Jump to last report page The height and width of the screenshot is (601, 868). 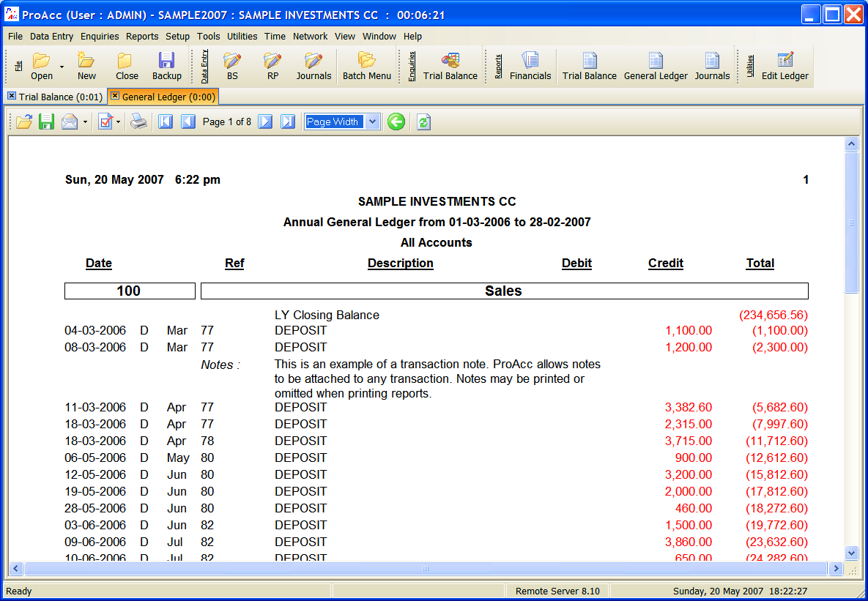tap(288, 122)
